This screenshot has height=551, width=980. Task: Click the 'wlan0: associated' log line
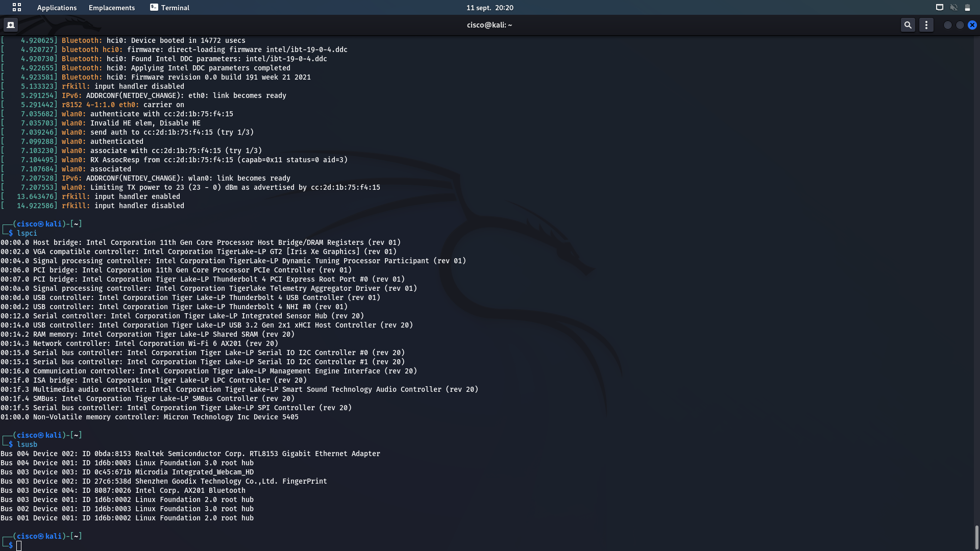(66, 169)
